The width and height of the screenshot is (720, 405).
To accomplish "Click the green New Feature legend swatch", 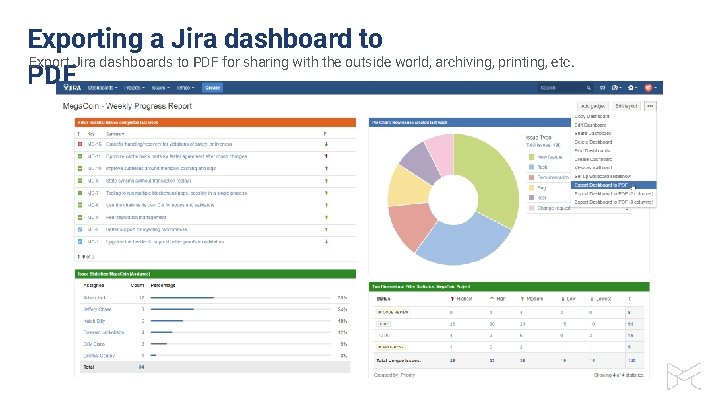I will [531, 157].
